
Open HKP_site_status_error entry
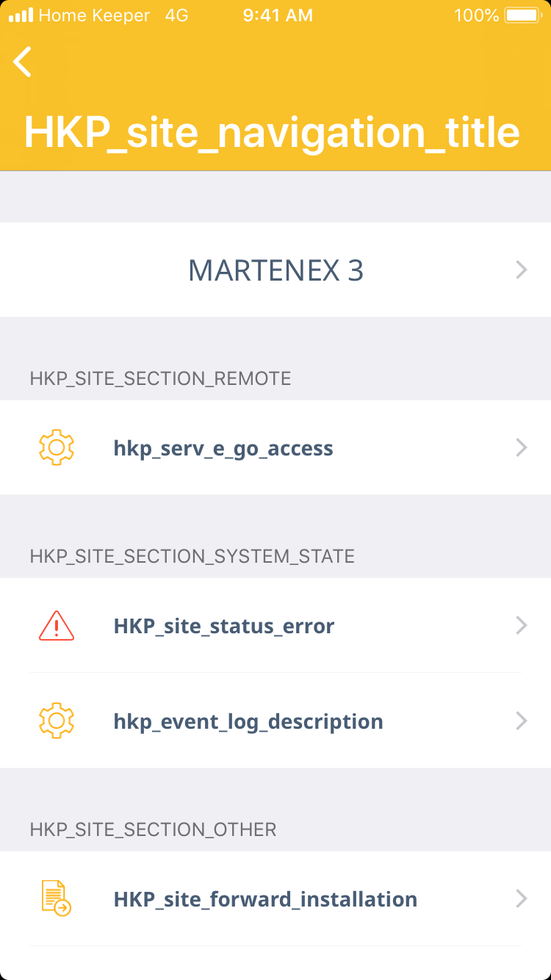(224, 626)
